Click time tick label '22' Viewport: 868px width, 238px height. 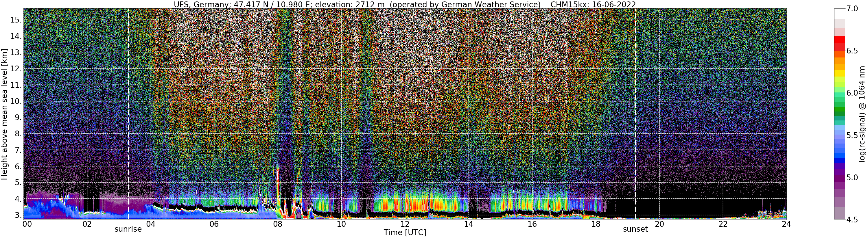pyautogui.click(x=723, y=224)
